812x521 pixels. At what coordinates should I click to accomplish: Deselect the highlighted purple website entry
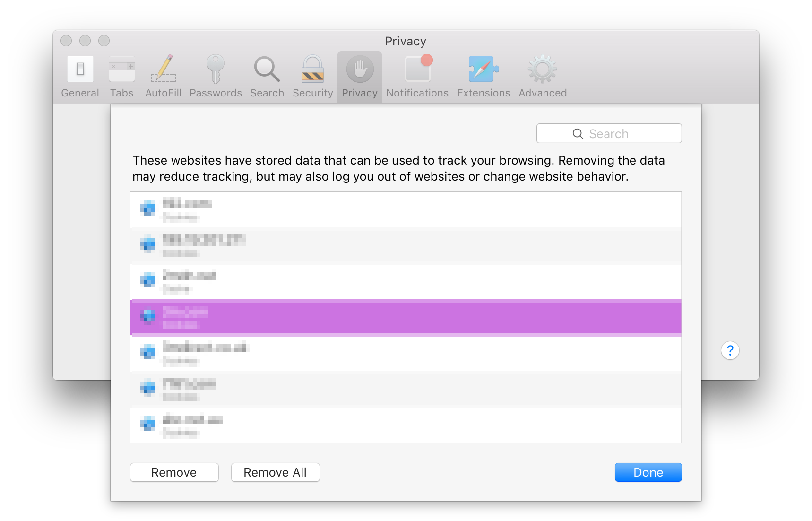tap(406, 317)
